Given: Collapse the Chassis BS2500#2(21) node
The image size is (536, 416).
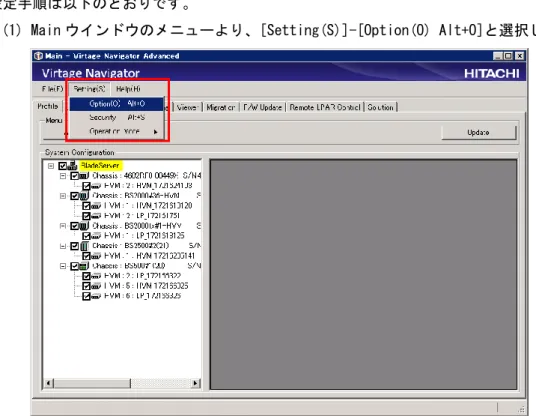Looking at the screenshot, I should click(x=63, y=246).
